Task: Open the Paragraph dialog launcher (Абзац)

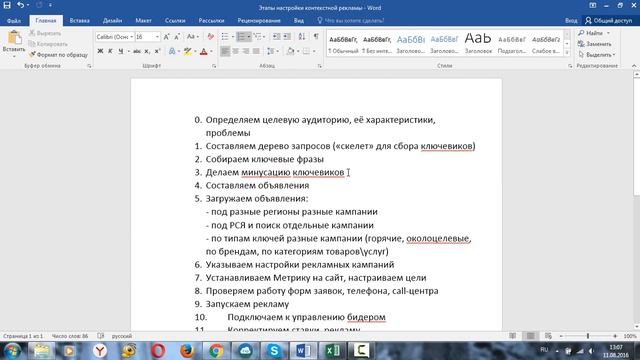Action: [x=320, y=66]
